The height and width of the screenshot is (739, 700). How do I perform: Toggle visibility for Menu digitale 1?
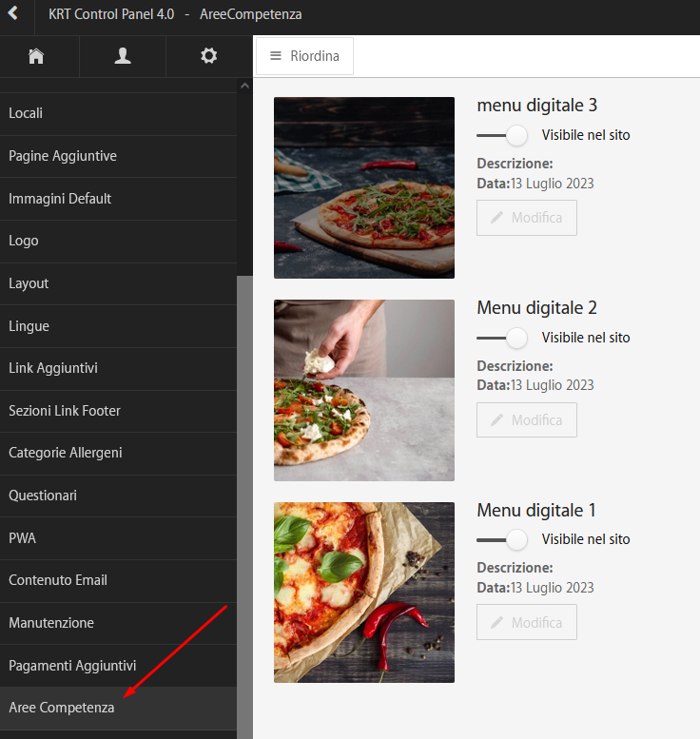(x=502, y=539)
